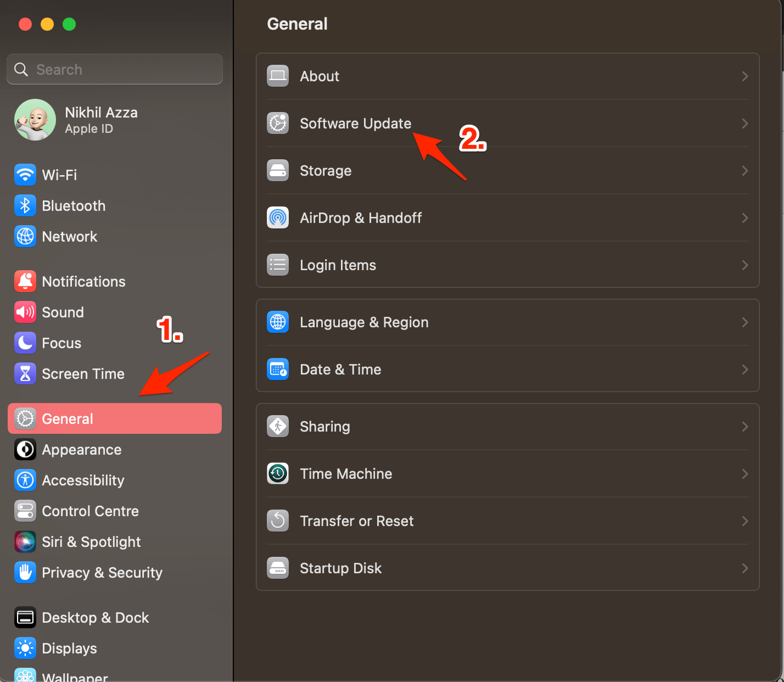Click the Sharing row chevron

click(745, 427)
